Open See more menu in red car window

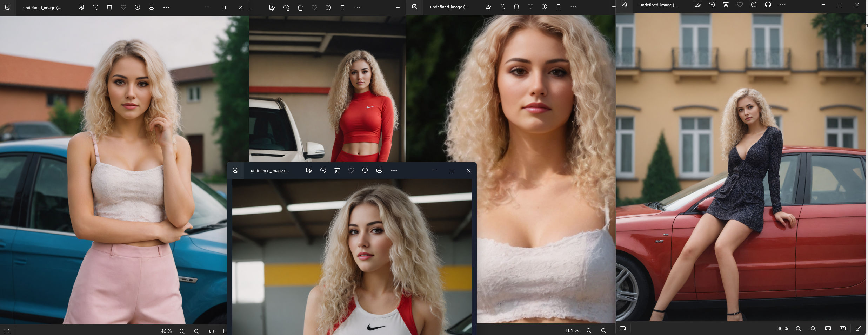[x=783, y=5]
